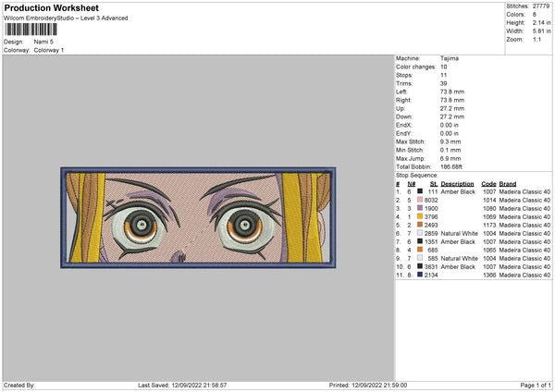Click the pink swatch in stop 2
This screenshot has height=392, width=555.
pos(421,199)
